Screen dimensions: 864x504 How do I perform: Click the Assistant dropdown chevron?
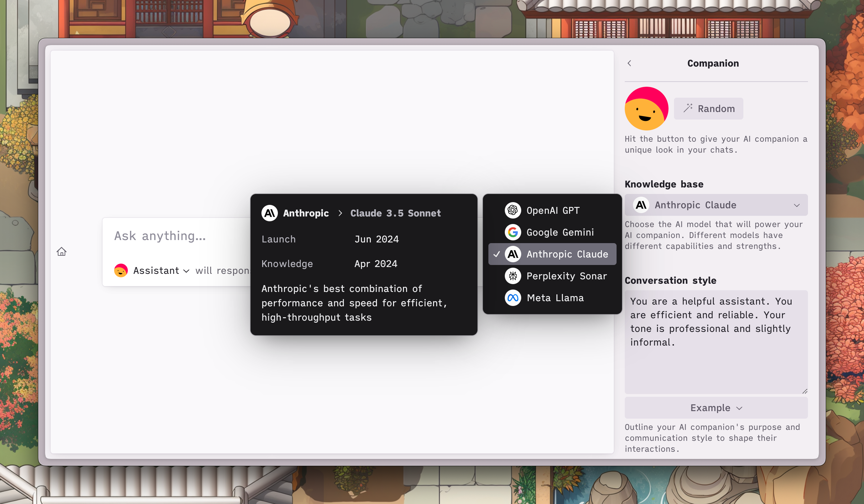click(186, 271)
